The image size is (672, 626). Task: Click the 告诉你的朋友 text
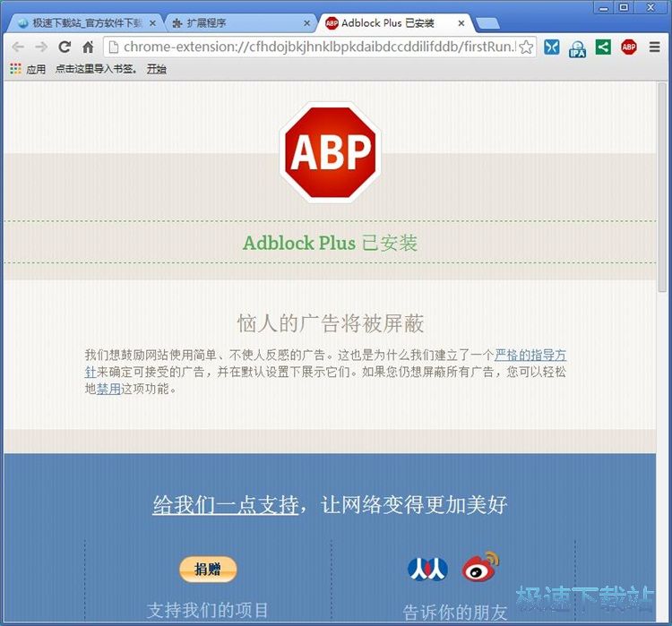[x=455, y=613]
